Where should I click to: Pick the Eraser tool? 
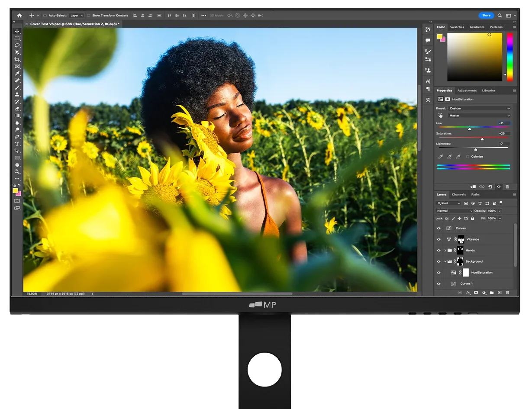(x=17, y=109)
